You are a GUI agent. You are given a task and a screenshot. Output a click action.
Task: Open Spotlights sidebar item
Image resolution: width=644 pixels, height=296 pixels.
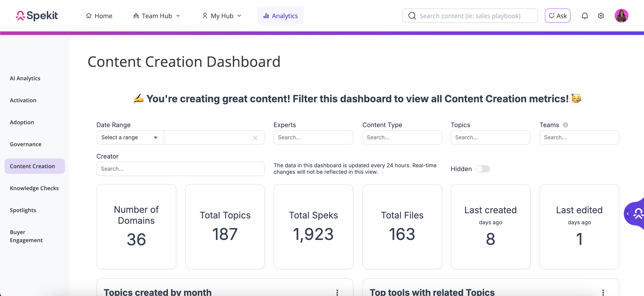tap(23, 210)
